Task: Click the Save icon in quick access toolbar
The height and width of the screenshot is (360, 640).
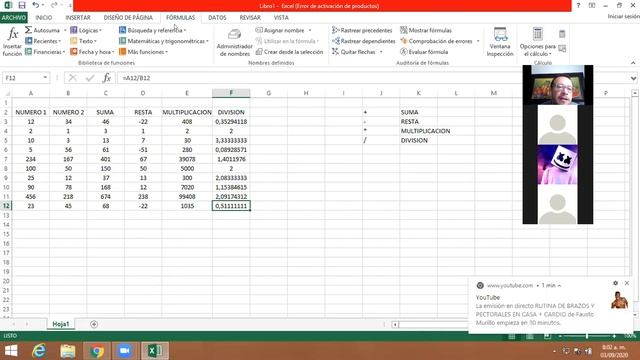Action: pyautogui.click(x=22, y=5)
